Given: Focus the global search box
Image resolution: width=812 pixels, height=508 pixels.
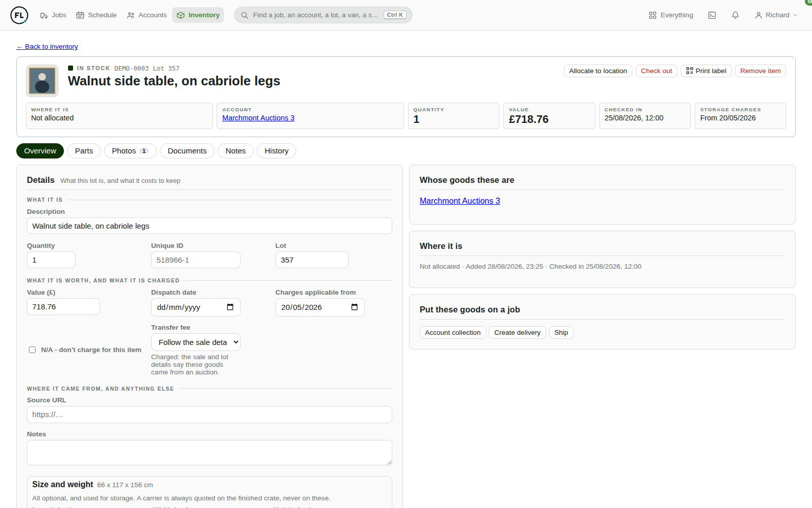Looking at the screenshot, I should coord(323,15).
